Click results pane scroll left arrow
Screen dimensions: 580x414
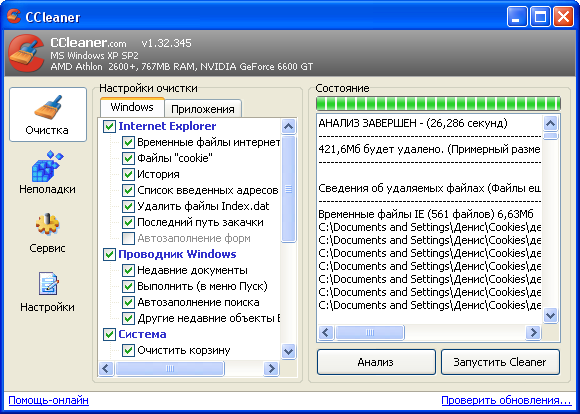click(326, 332)
